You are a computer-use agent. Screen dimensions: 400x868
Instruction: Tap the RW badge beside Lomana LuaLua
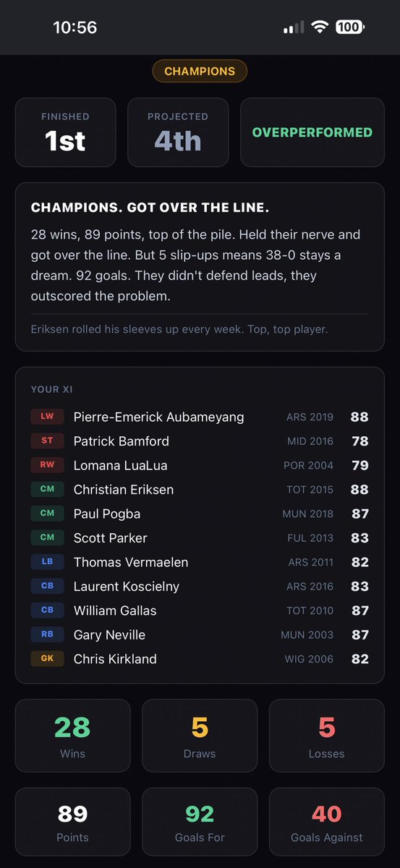47,465
